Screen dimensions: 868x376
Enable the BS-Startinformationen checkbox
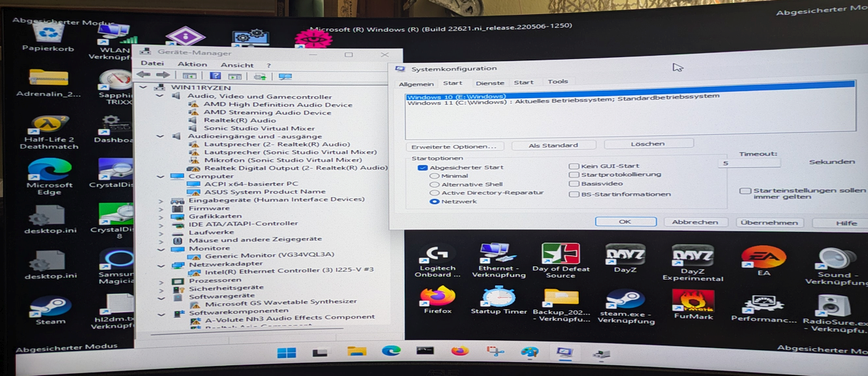(574, 194)
